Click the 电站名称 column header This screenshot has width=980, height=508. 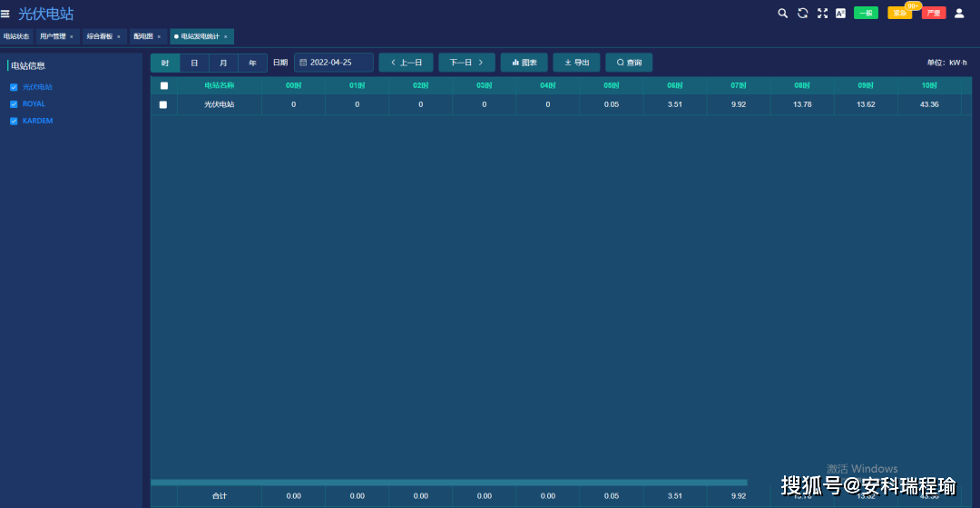(220, 85)
